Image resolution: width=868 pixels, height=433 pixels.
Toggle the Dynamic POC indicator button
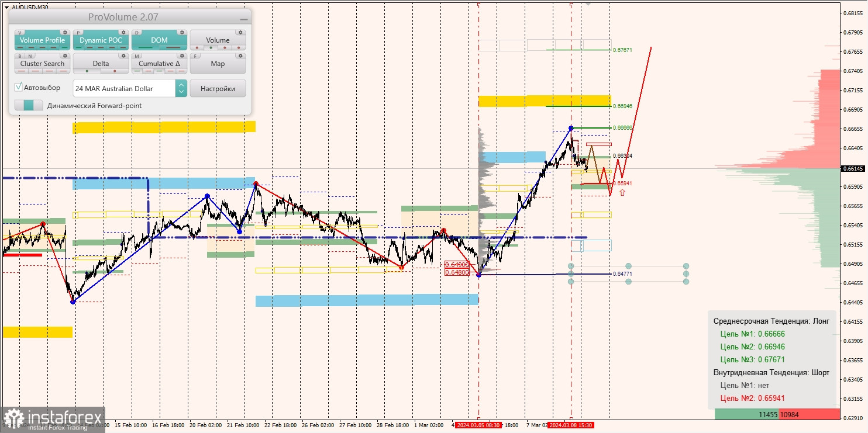click(101, 40)
